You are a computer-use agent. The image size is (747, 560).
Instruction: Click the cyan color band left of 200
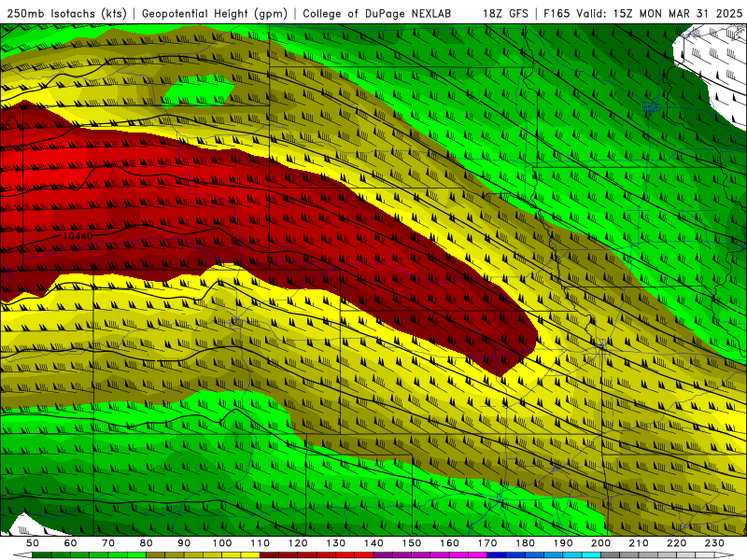point(591,555)
